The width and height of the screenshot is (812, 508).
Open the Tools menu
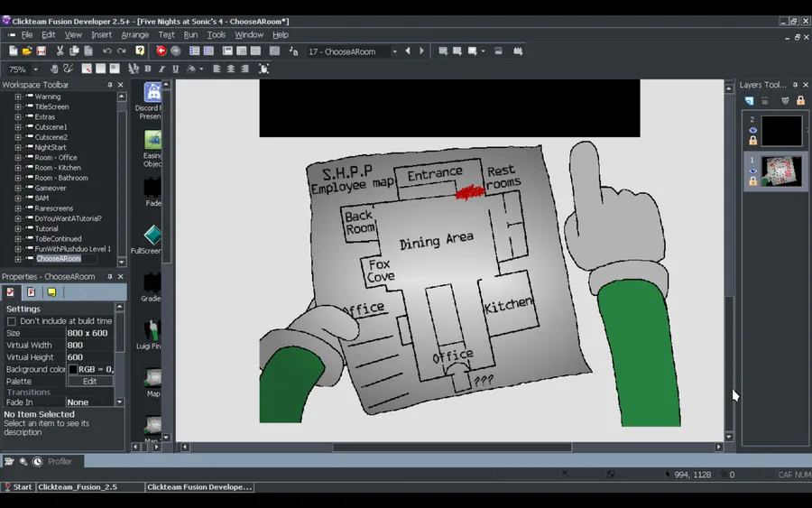[216, 34]
